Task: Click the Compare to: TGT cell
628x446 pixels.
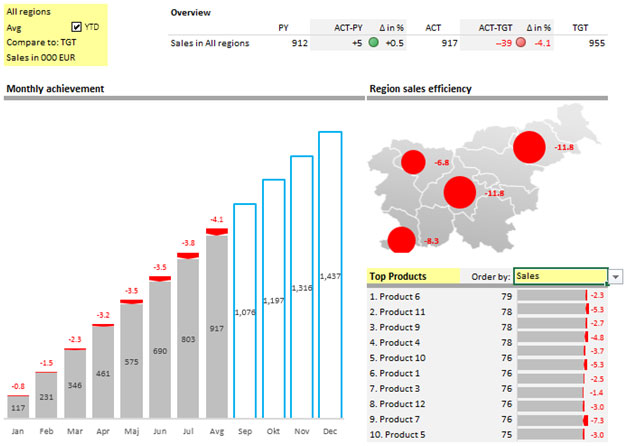Action: 41,42
